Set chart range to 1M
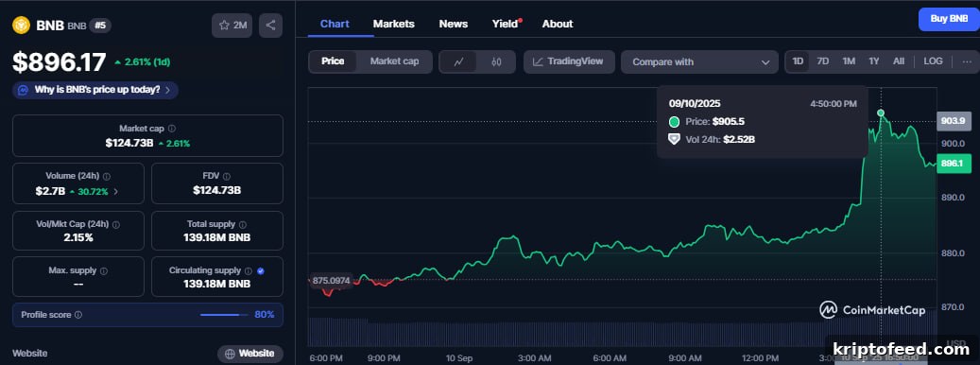 [848, 61]
